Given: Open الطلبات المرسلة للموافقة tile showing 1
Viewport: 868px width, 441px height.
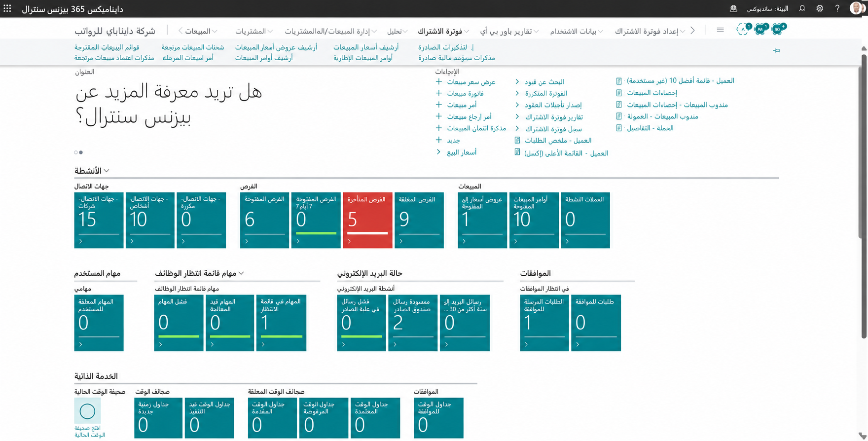Looking at the screenshot, I should [544, 323].
